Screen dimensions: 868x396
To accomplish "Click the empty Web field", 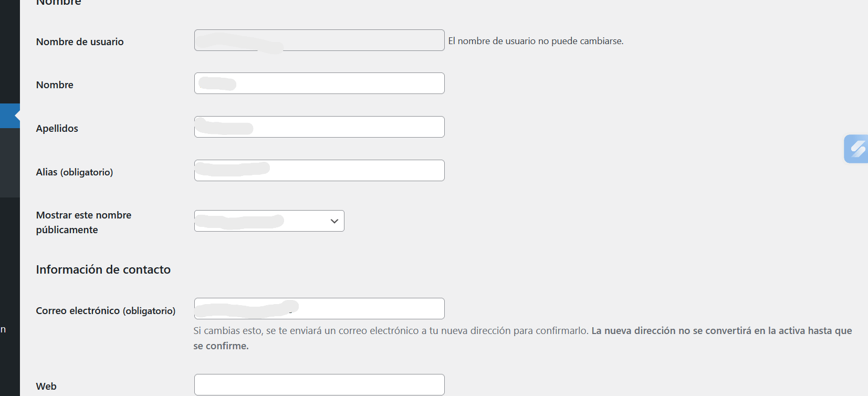I will (x=319, y=385).
